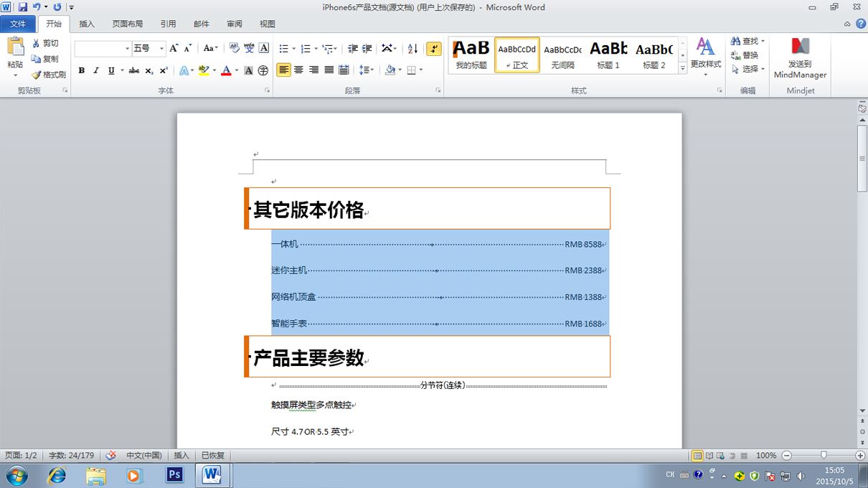Switch to Print Layout view in status bar

pyautogui.click(x=697, y=456)
